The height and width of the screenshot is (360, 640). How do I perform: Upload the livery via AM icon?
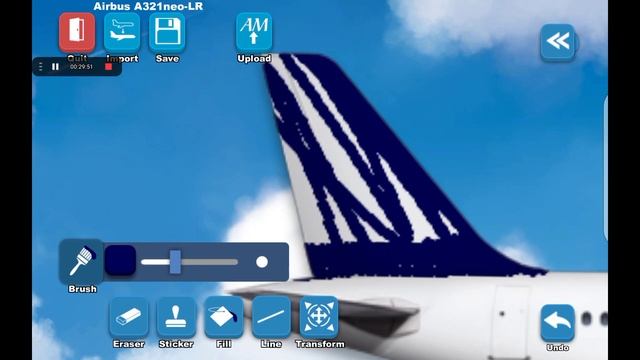pos(254,31)
